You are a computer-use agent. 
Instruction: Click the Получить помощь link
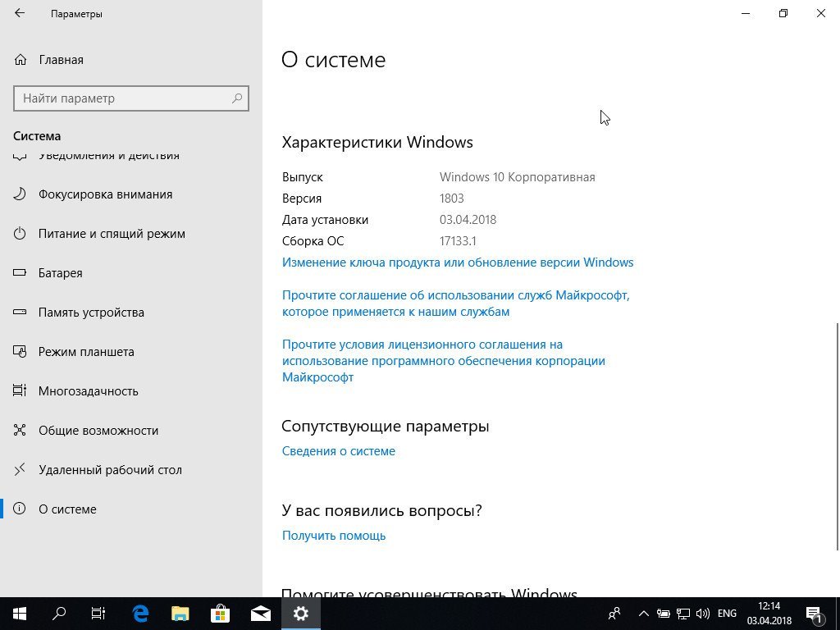(334, 536)
